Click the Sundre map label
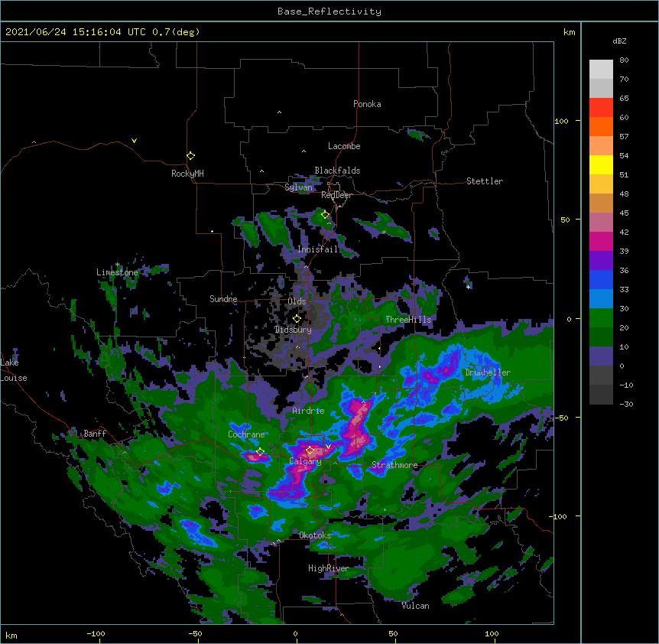This screenshot has height=644, width=659. click(x=223, y=299)
